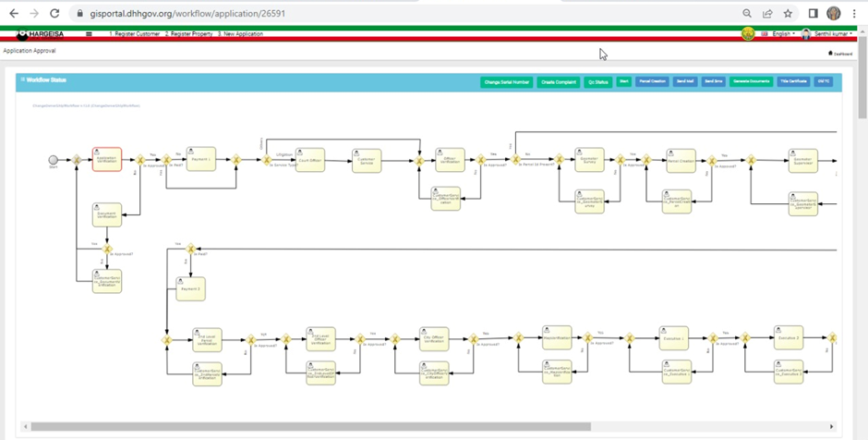Select the Application Verification task node
This screenshot has height=440, width=868.
107,160
